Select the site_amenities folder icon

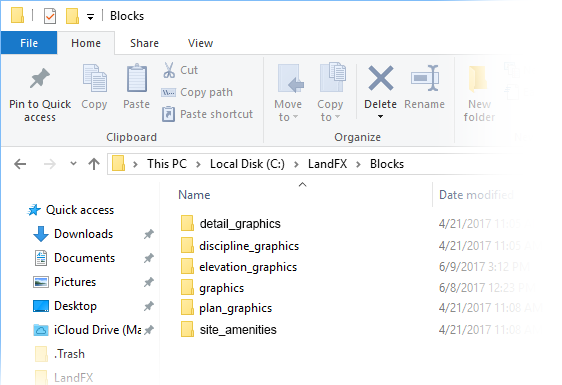tap(187, 329)
